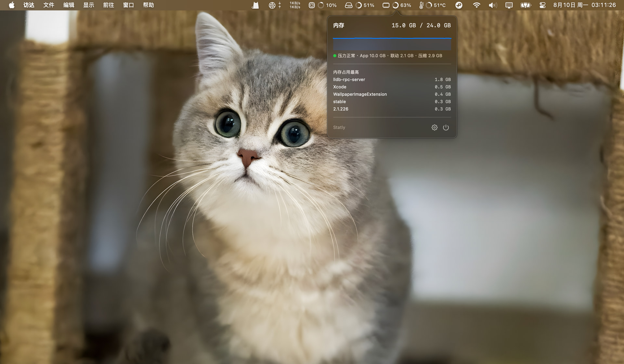Open the 访达 menu
624x364 pixels.
pos(29,5)
